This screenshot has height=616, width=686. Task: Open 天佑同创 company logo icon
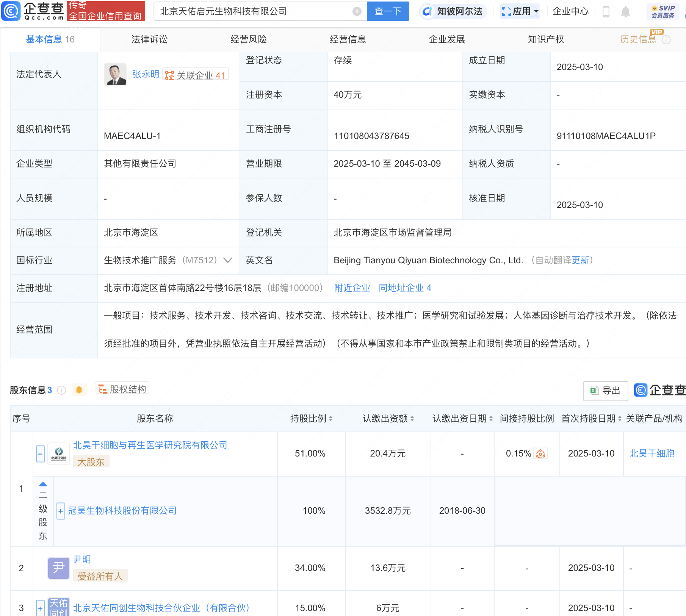click(x=59, y=607)
